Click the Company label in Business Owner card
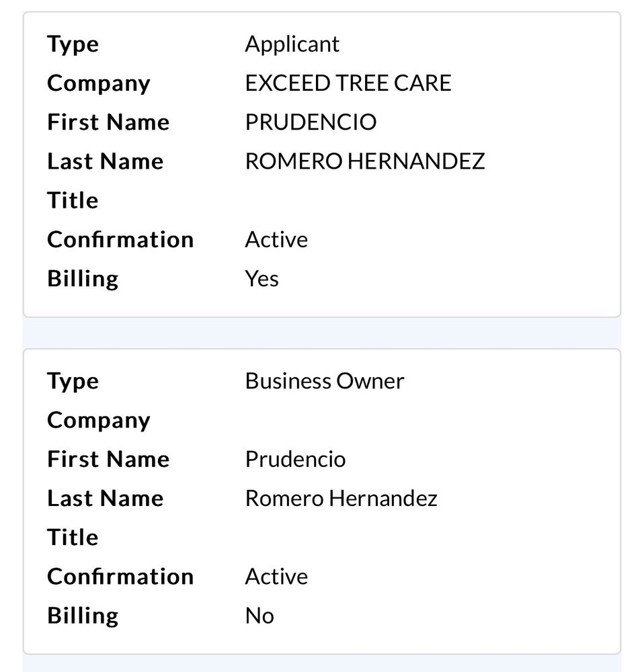Viewport: 644px width, 672px height. tap(98, 420)
